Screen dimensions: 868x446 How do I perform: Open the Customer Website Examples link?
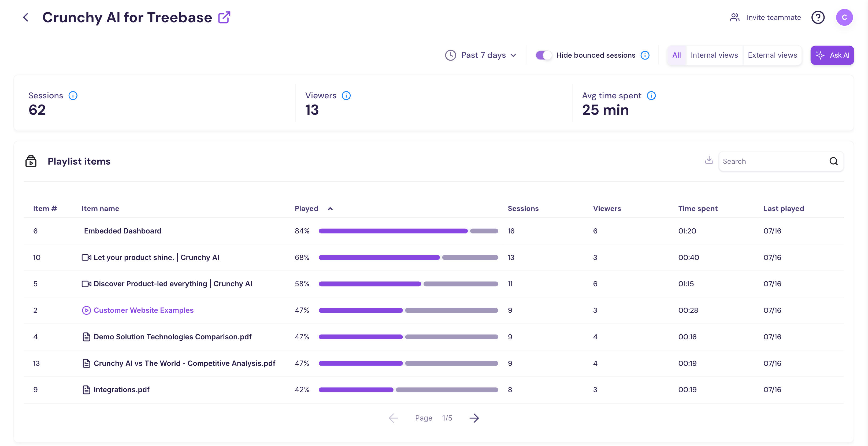143,311
